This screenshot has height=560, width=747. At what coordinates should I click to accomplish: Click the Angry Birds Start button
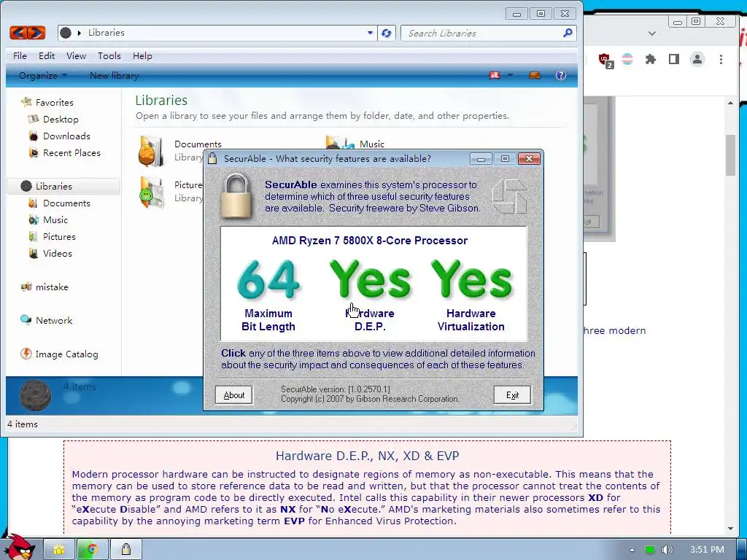[20, 547]
